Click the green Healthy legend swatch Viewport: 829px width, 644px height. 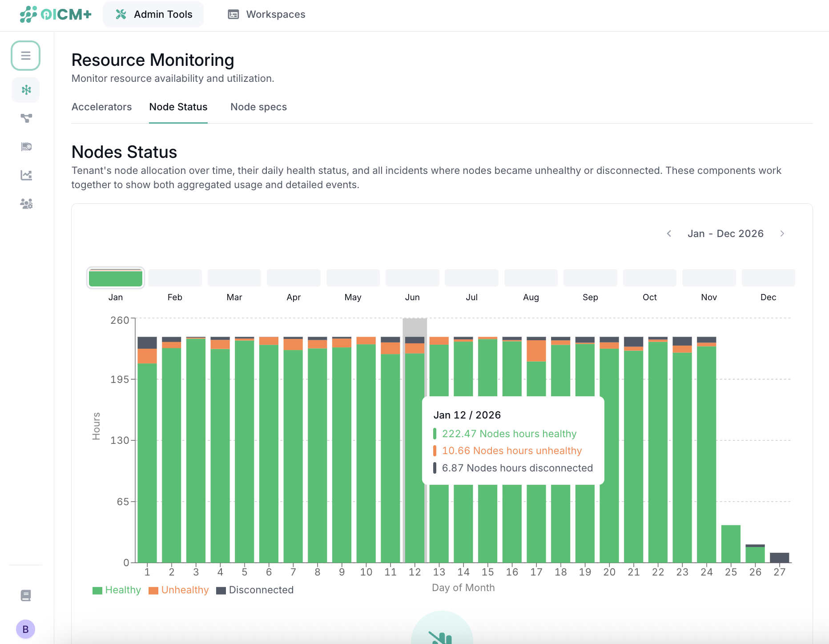(x=97, y=590)
